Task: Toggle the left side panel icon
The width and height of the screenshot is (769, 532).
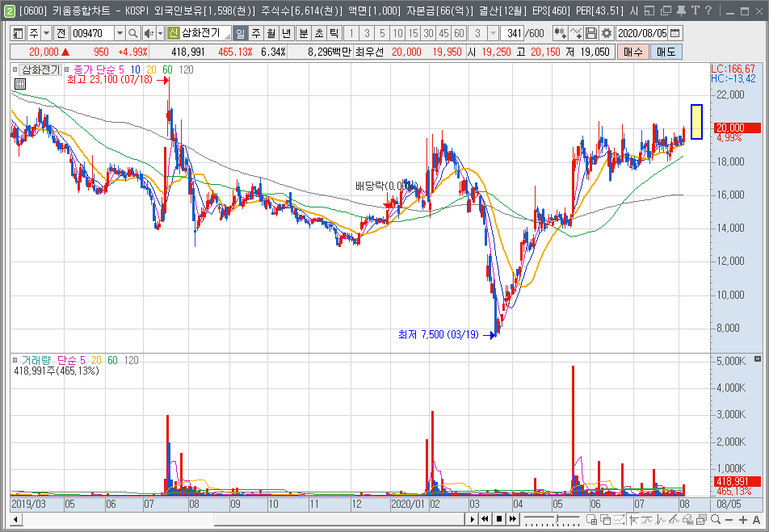Action: pos(18,33)
